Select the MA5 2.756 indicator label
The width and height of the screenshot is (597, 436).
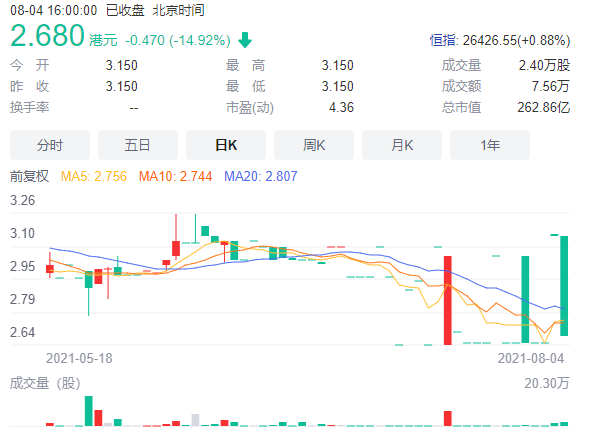point(94,176)
